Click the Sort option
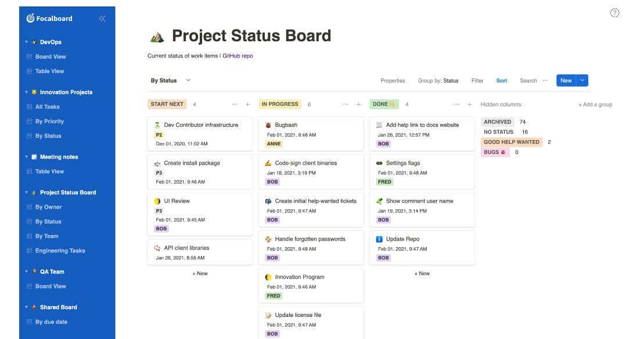This screenshot has width=644, height=339. [501, 81]
